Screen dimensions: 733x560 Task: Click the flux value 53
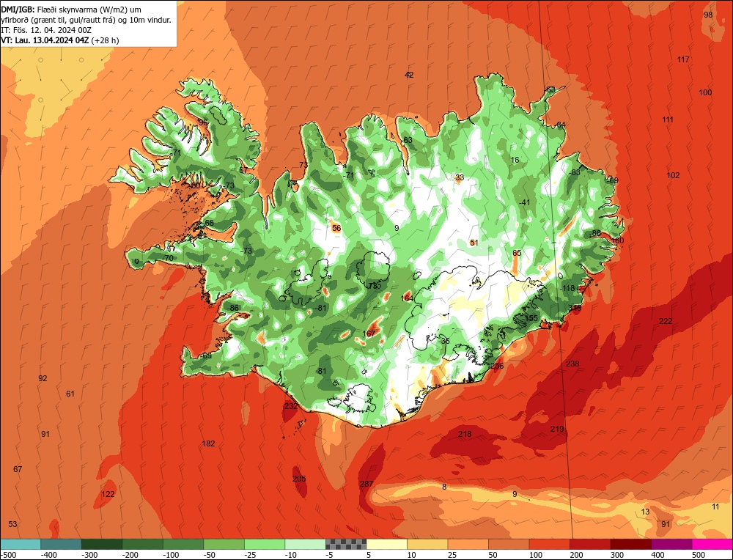click(12, 524)
